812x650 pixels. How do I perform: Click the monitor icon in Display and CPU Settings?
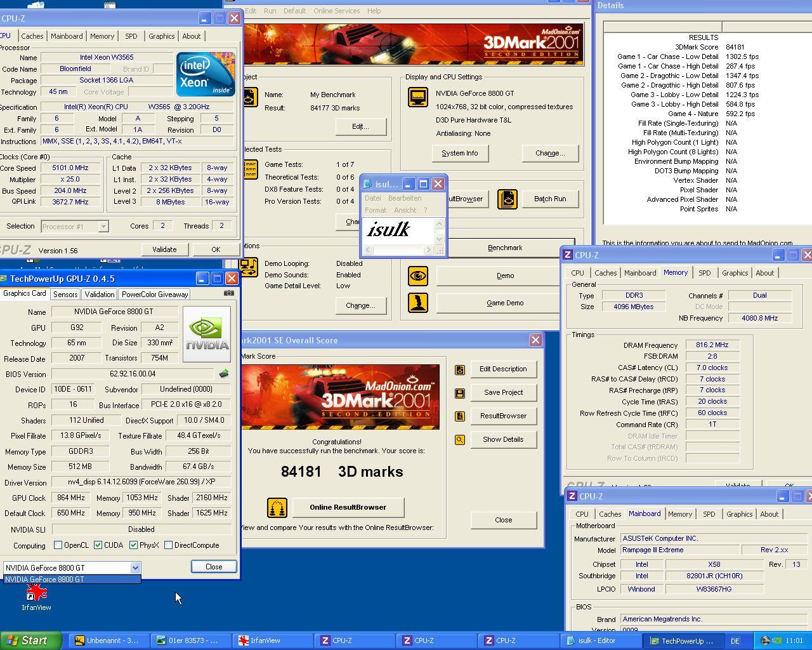click(418, 97)
